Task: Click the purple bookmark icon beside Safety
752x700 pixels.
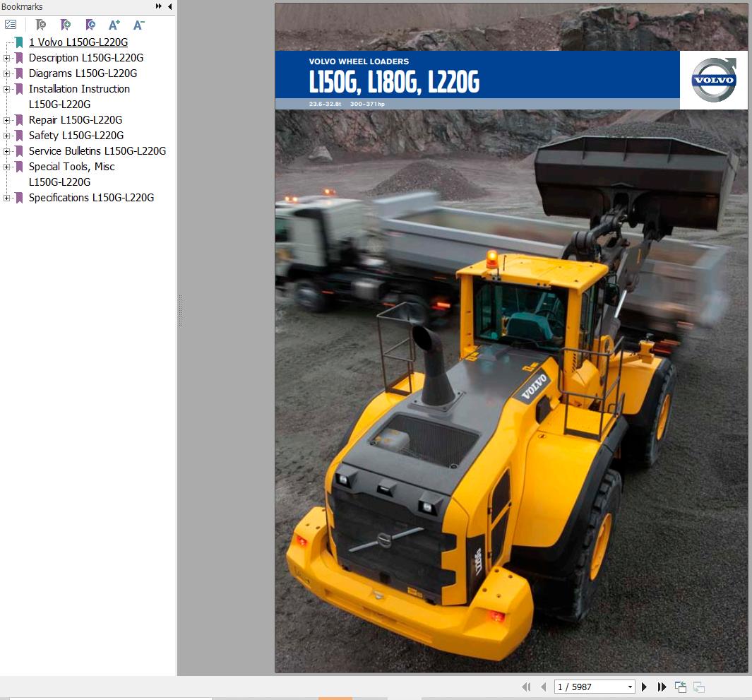Action: coord(19,136)
